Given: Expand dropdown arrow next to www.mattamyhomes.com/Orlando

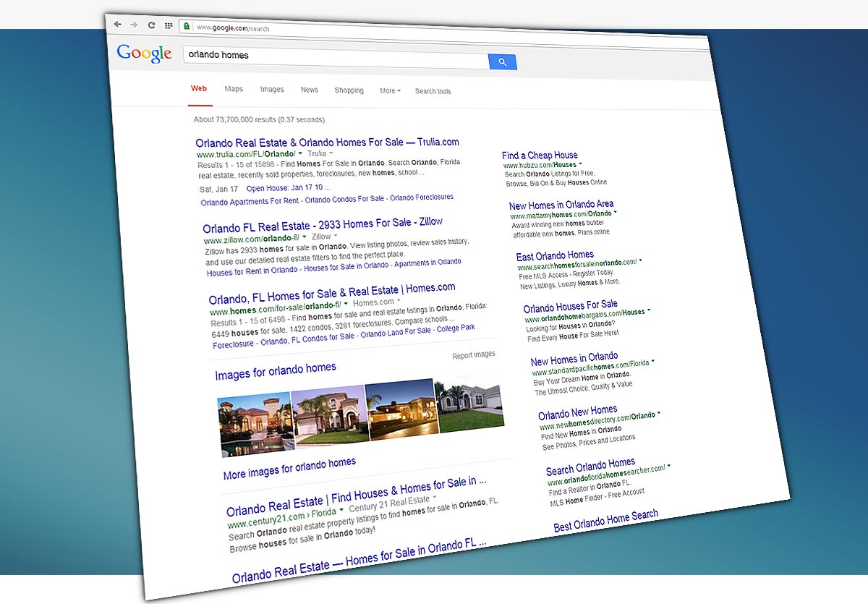Looking at the screenshot, I should click(x=616, y=213).
